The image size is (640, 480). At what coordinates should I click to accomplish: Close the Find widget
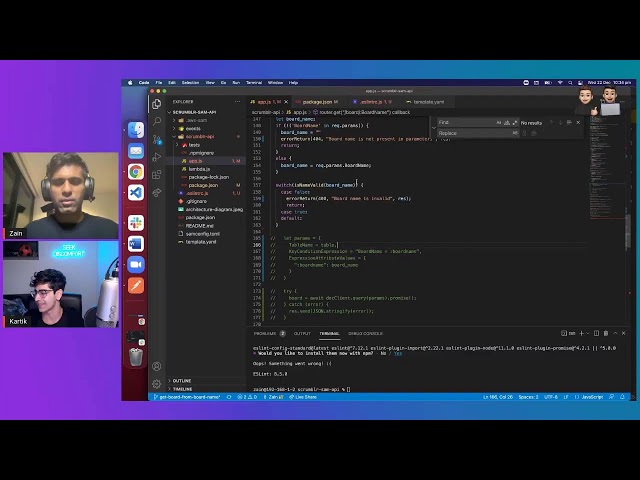tap(578, 122)
